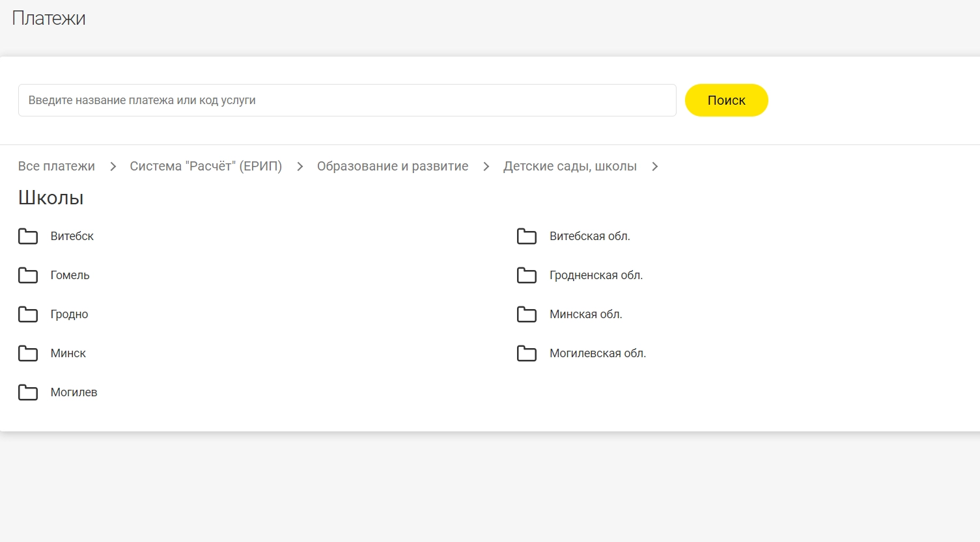Open the Гродно schools list
This screenshot has width=980, height=542.
(x=70, y=314)
